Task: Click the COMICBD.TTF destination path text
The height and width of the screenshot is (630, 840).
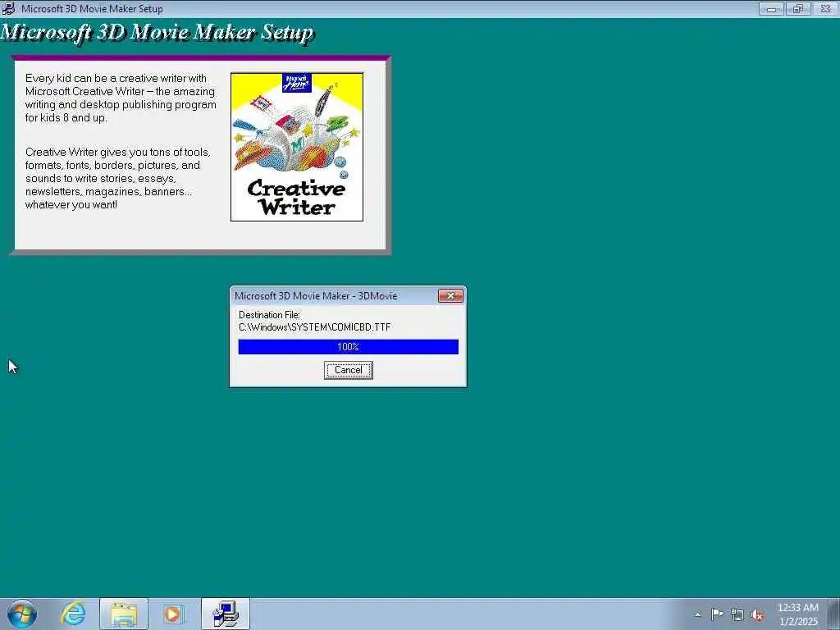Action: (314, 326)
